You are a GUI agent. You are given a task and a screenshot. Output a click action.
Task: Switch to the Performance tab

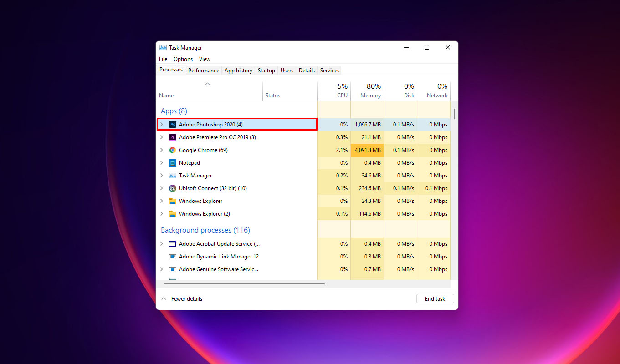pyautogui.click(x=204, y=70)
